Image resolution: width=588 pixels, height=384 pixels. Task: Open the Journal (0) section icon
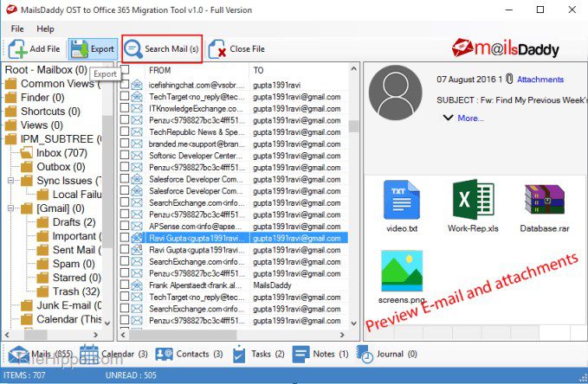[x=365, y=355]
